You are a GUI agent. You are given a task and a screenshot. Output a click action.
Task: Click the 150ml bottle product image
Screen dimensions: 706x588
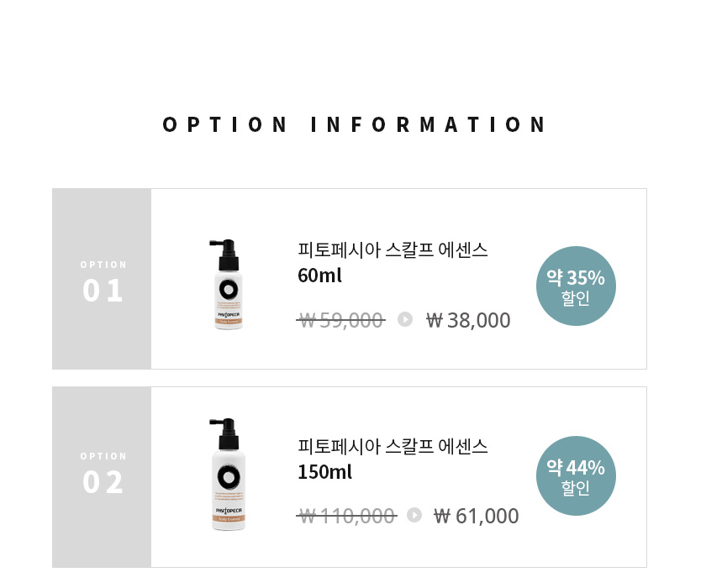pyautogui.click(x=228, y=474)
